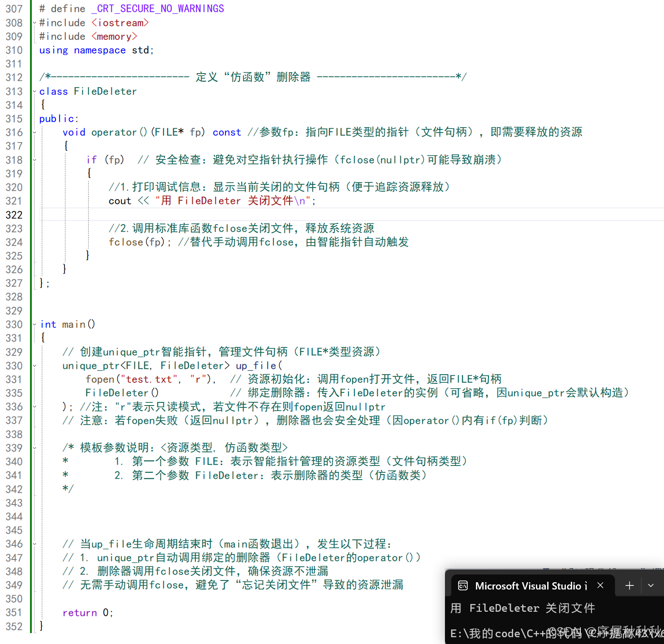Collapse the include directives fold region

point(35,22)
